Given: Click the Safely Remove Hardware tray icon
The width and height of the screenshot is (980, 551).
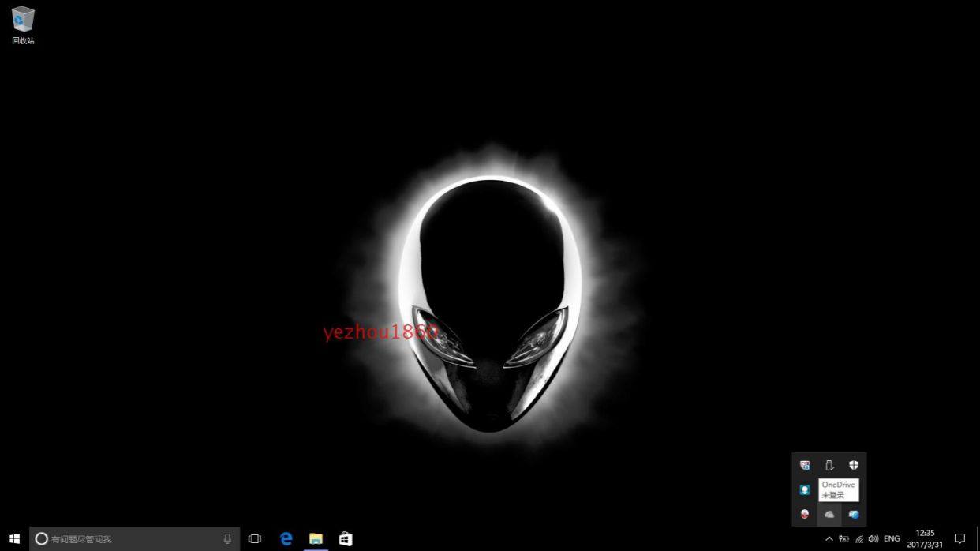Looking at the screenshot, I should click(x=829, y=465).
